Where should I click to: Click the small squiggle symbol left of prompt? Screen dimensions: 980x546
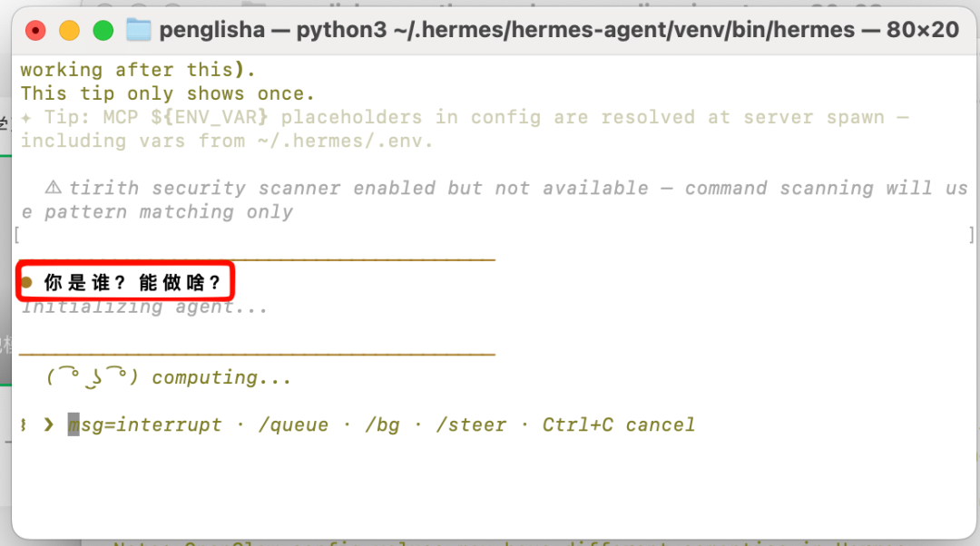point(24,424)
